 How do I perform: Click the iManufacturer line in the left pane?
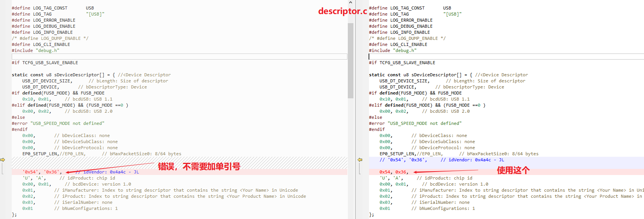[160, 190]
